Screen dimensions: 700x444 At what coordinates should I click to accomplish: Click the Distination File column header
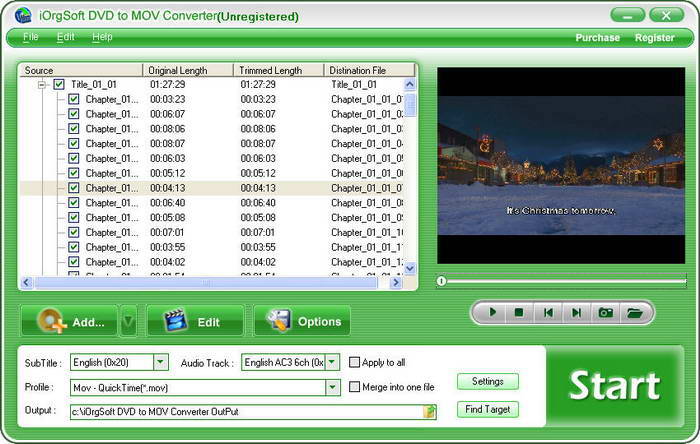pos(369,71)
